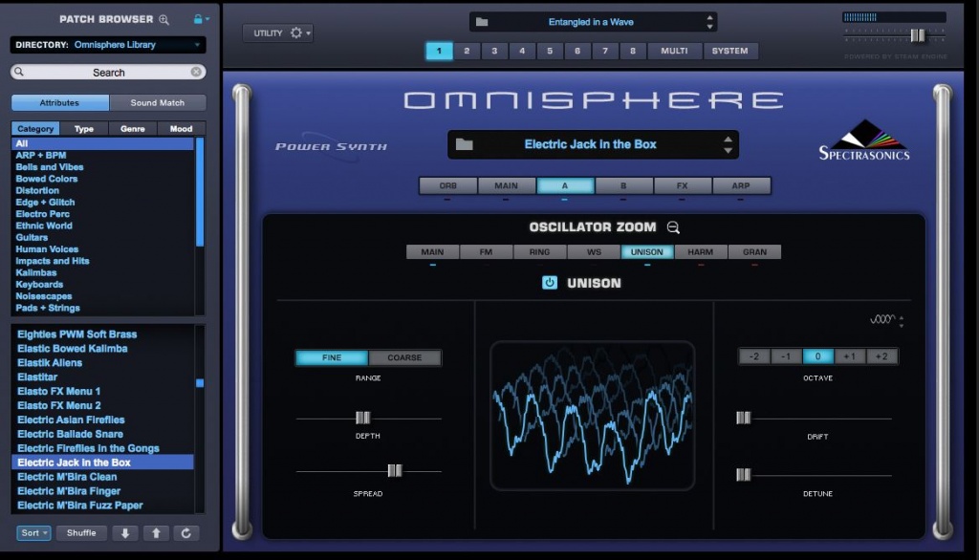Image resolution: width=979 pixels, height=560 pixels.
Task: Set octave to +1
Action: pos(850,356)
